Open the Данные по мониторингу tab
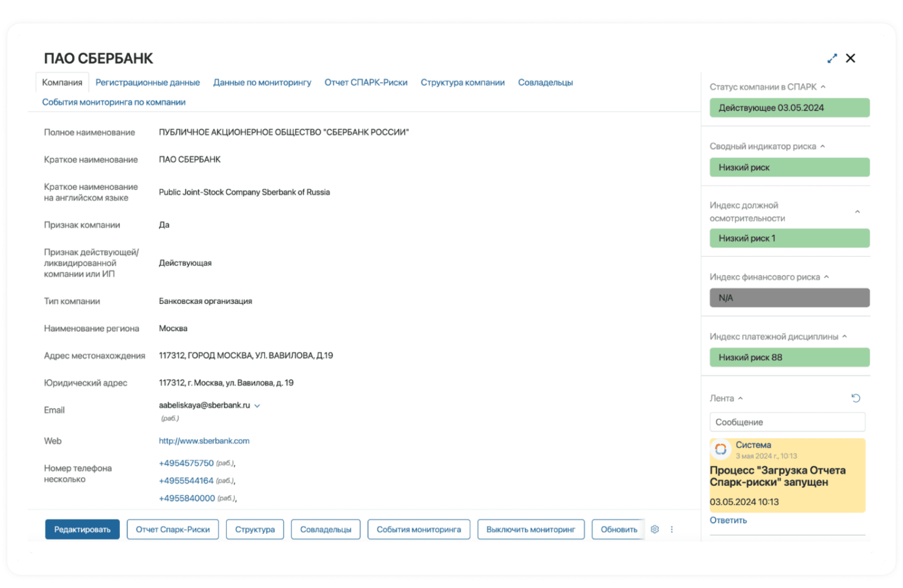This screenshot has height=588, width=903. point(262,82)
